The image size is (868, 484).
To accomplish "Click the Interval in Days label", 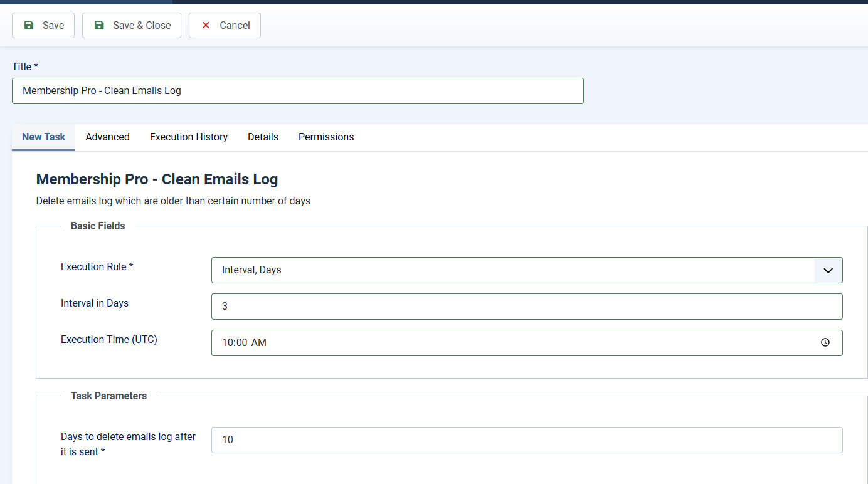I will click(x=95, y=303).
